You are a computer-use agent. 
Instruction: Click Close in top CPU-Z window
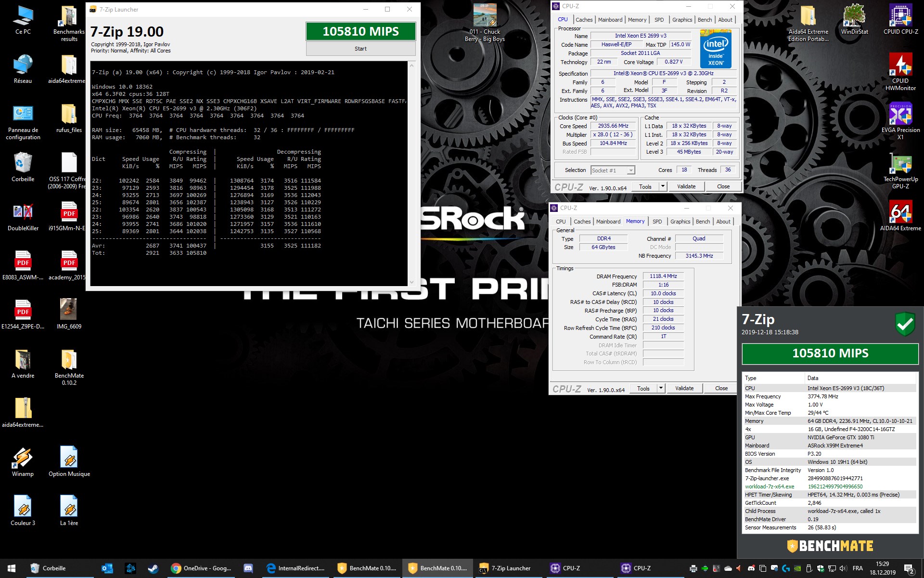[723, 186]
